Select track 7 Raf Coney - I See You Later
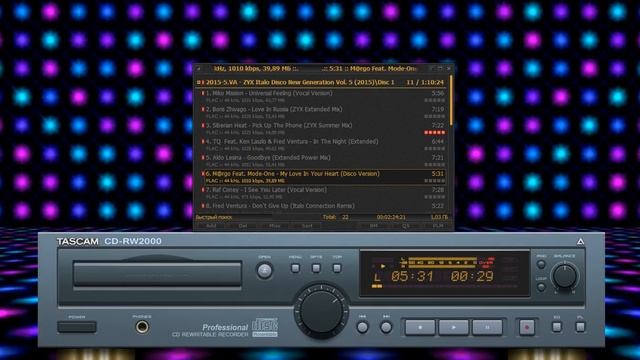Image resolution: width=640 pixels, height=360 pixels. click(323, 193)
